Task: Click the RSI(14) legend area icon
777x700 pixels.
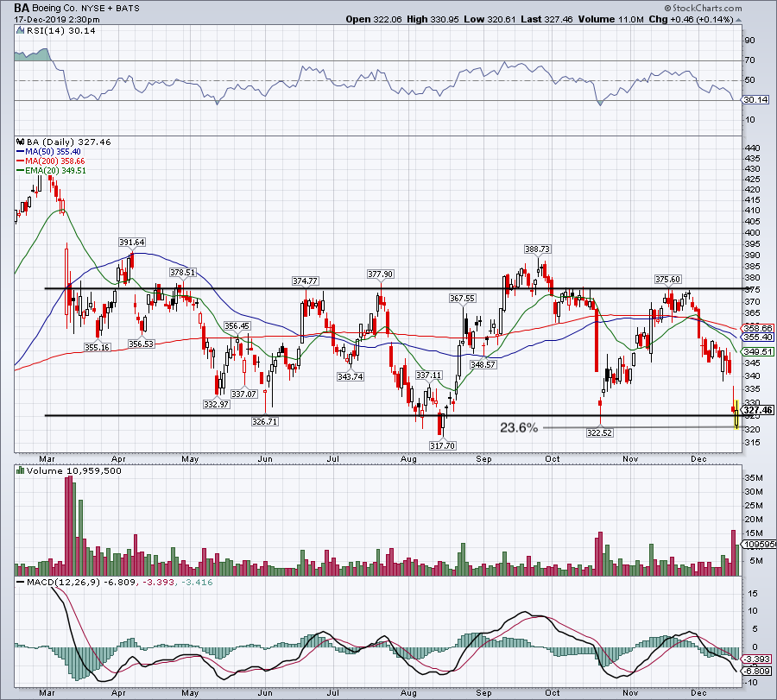Action: pos(20,30)
